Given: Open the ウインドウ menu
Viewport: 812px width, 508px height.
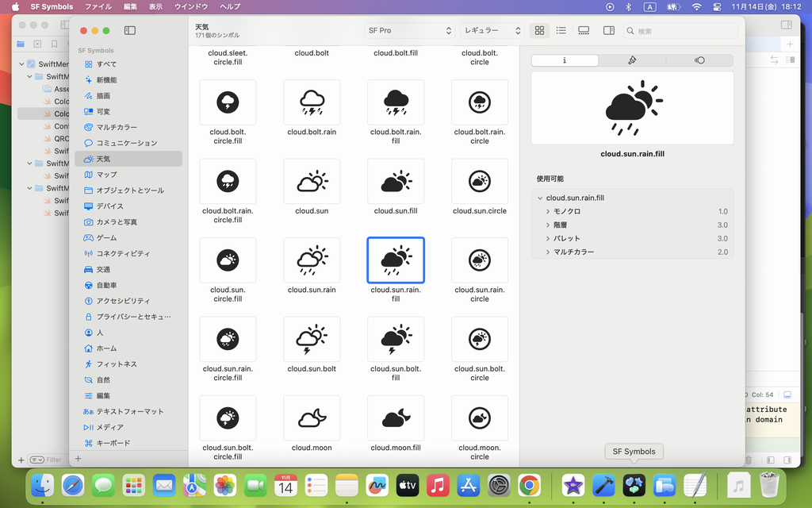Looking at the screenshot, I should click(191, 6).
